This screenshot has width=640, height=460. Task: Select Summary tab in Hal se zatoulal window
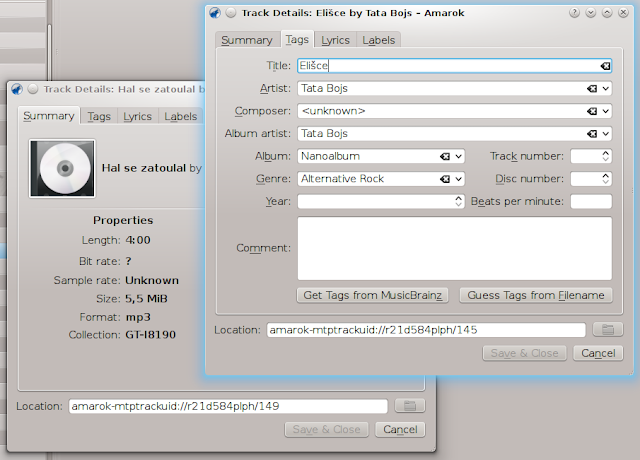tap(49, 116)
